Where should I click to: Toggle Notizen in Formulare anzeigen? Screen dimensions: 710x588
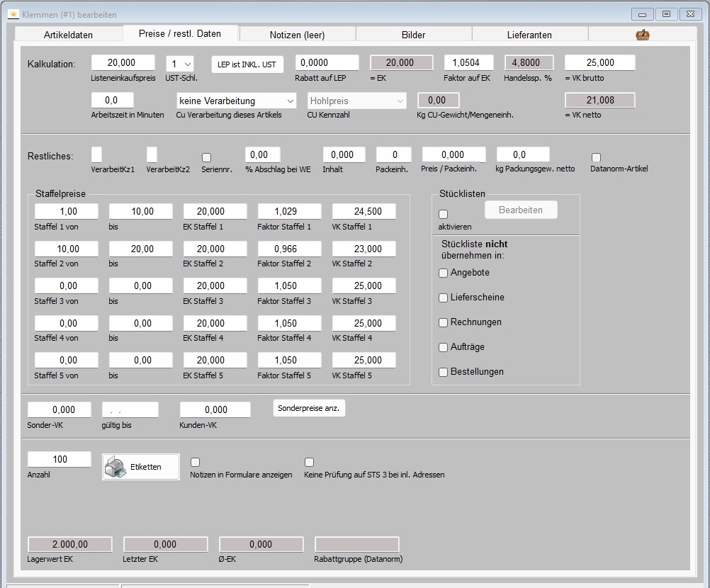pos(196,462)
